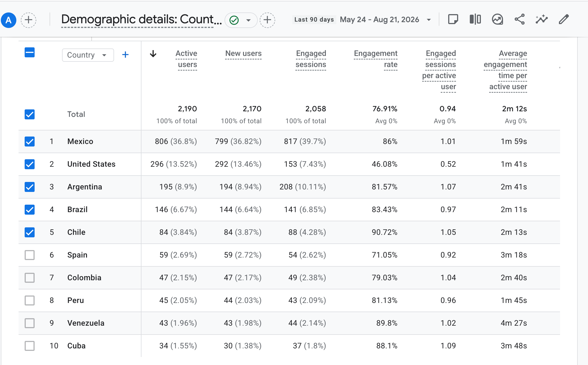Click the 76.91% total engagement rate

[385, 109]
